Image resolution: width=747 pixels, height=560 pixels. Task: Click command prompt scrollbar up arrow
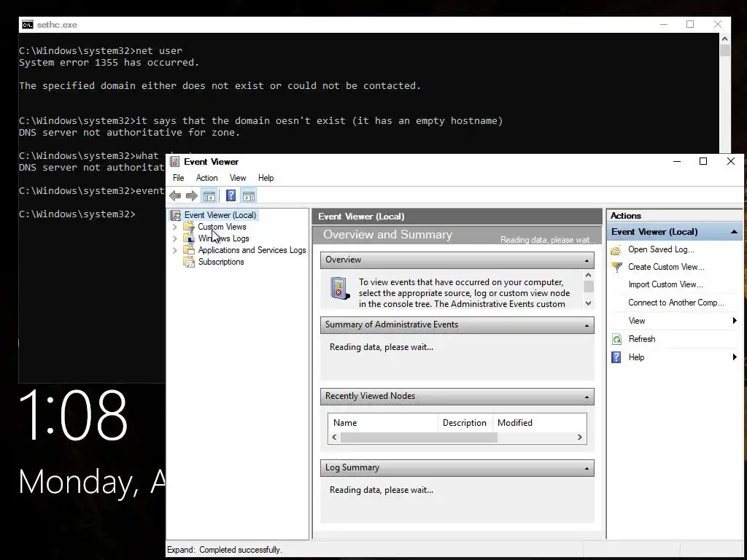click(724, 39)
